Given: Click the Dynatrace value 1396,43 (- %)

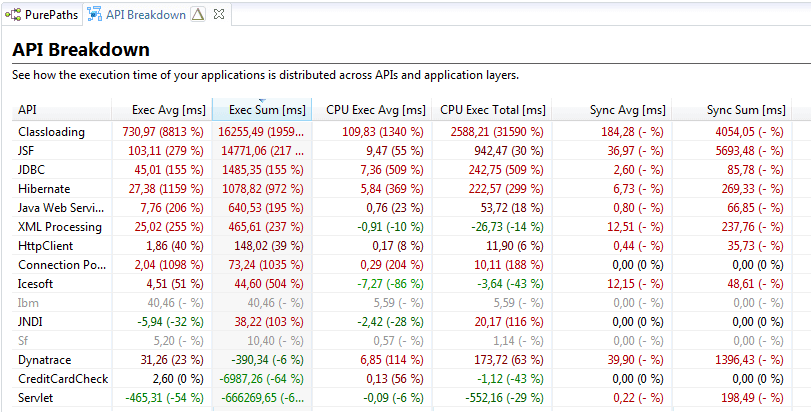Looking at the screenshot, I should click(749, 361).
